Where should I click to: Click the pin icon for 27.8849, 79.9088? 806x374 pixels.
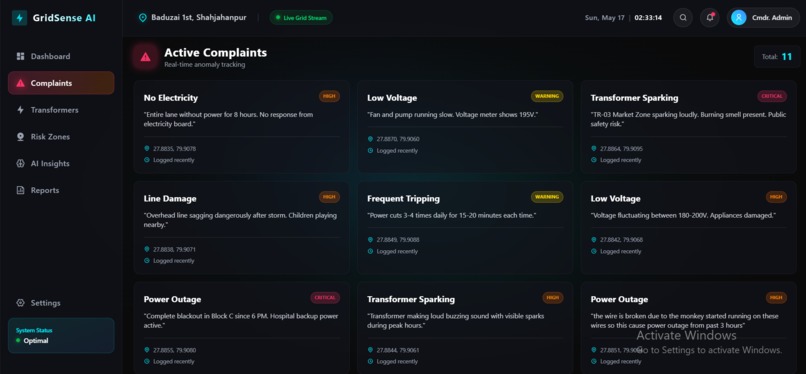[x=371, y=240]
